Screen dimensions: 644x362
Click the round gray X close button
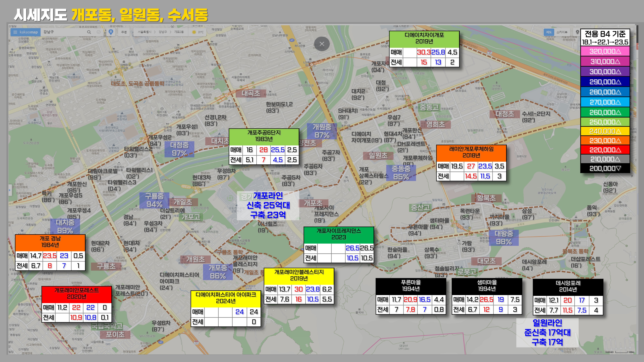[x=322, y=44]
